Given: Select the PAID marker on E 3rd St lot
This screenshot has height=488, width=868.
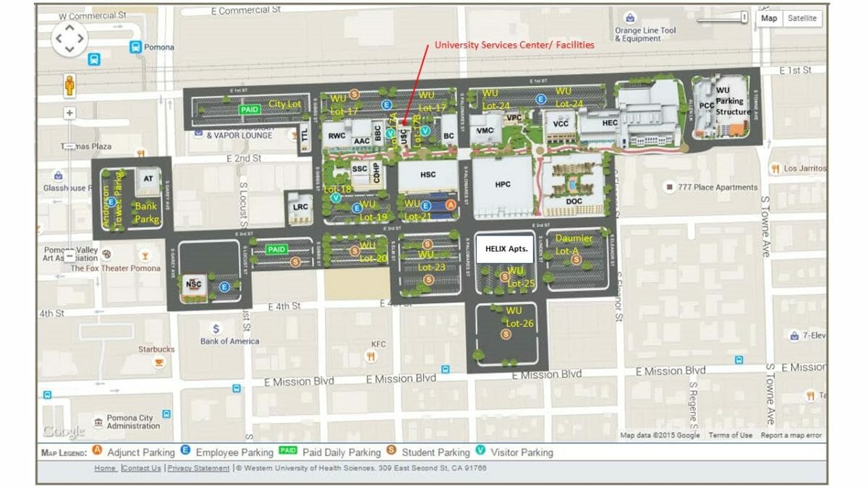Looking at the screenshot, I should 277,249.
